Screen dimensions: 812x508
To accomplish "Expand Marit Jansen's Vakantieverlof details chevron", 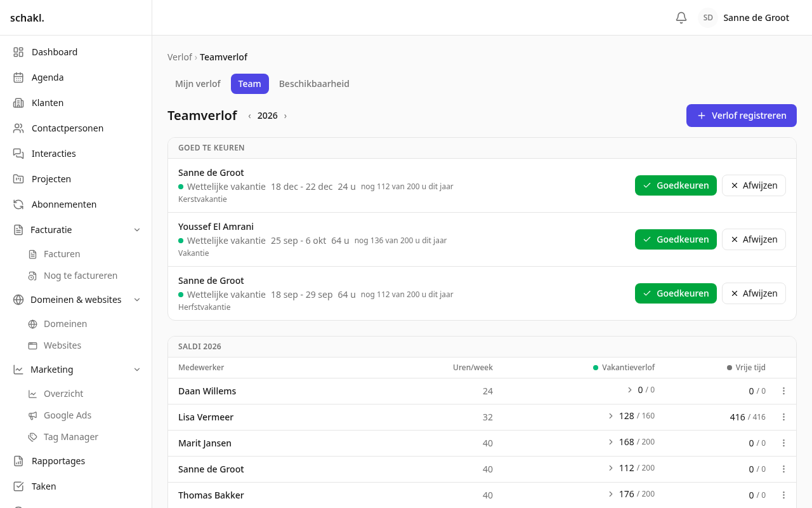I will tap(611, 442).
